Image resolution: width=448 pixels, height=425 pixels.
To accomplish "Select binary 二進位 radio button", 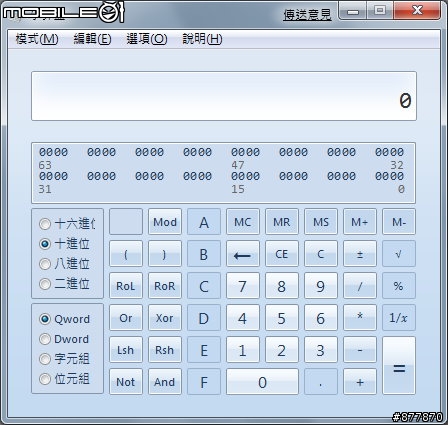I will click(45, 284).
